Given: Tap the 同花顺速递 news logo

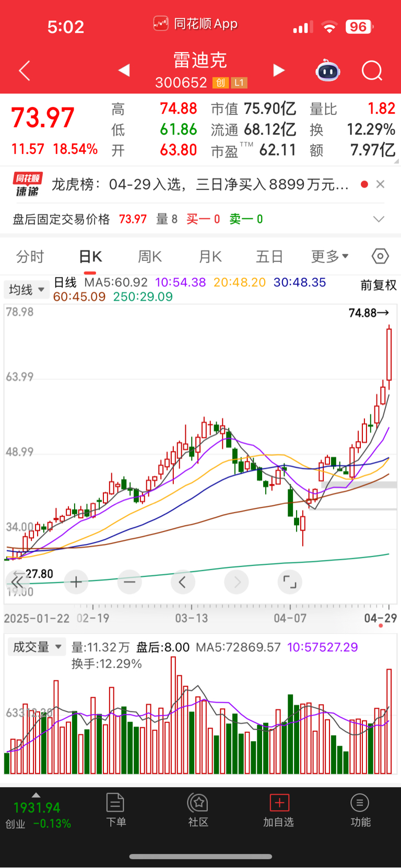Looking at the screenshot, I should click(28, 185).
